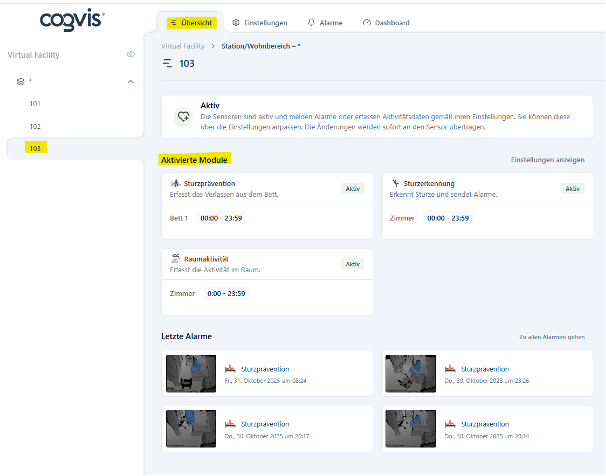Click the menu icon beside the 103 heading
Image resolution: width=606 pixels, height=476 pixels.
167,64
